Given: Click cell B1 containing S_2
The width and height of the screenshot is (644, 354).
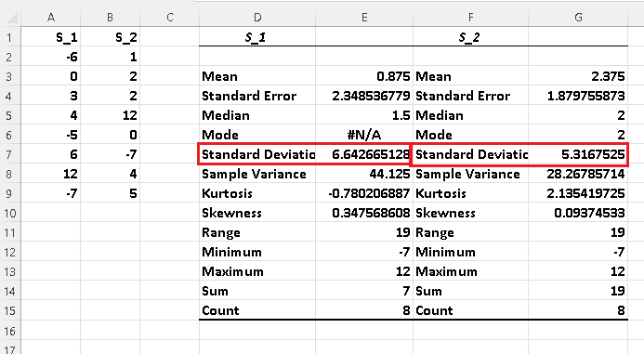Looking at the screenshot, I should click(110, 37).
